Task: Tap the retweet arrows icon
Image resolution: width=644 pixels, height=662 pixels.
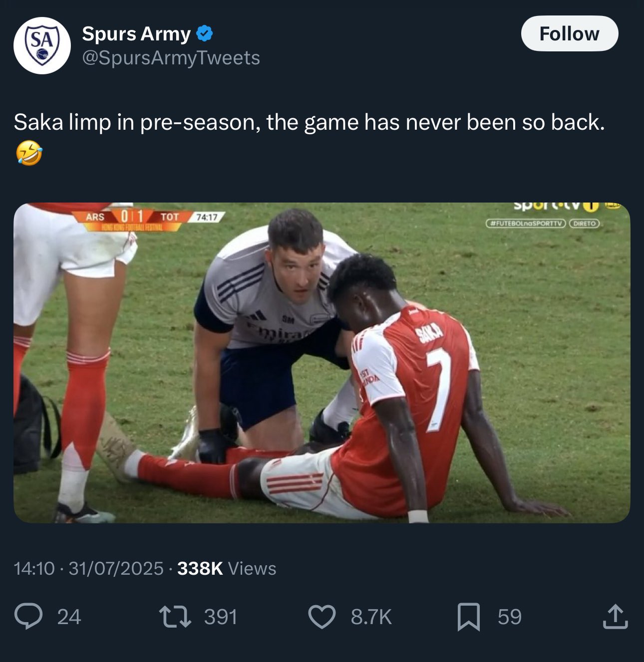Action: click(x=175, y=617)
